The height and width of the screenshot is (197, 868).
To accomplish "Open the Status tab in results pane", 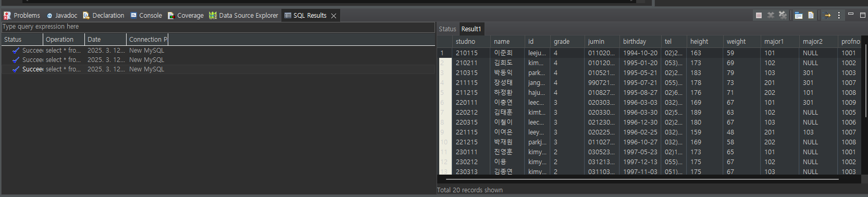I will 447,29.
